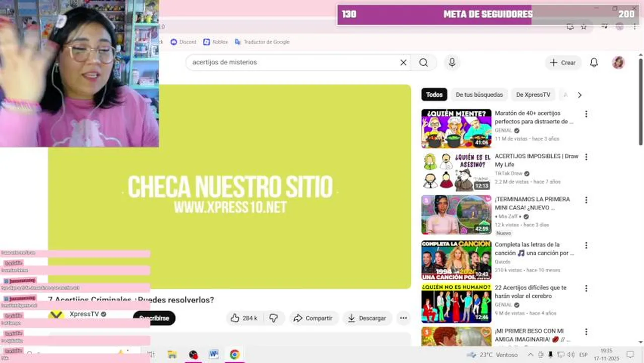Image resolution: width=644 pixels, height=363 pixels.
Task: Open the weather widget showing 23°C Ventoso
Action: click(x=492, y=355)
